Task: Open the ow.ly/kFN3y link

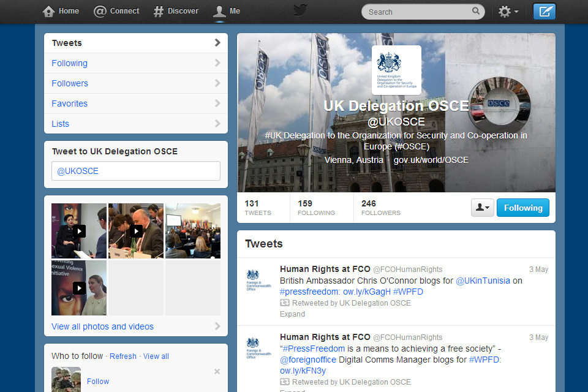Action: click(x=303, y=371)
